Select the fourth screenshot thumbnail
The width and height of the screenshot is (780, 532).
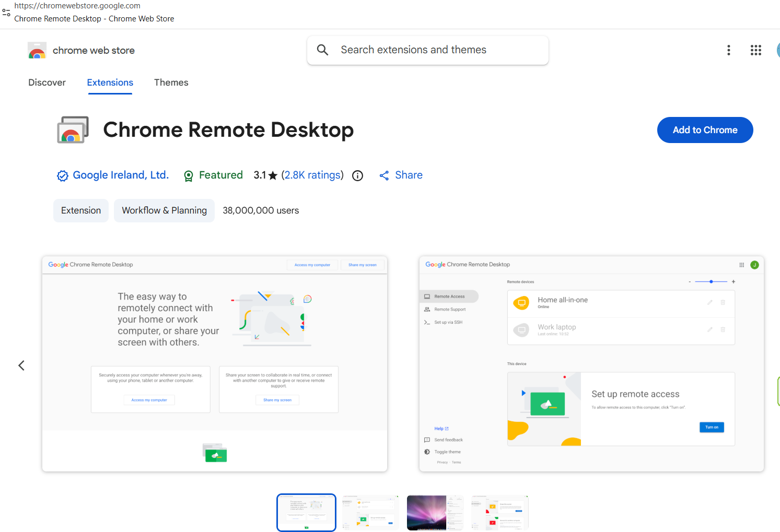(x=499, y=513)
